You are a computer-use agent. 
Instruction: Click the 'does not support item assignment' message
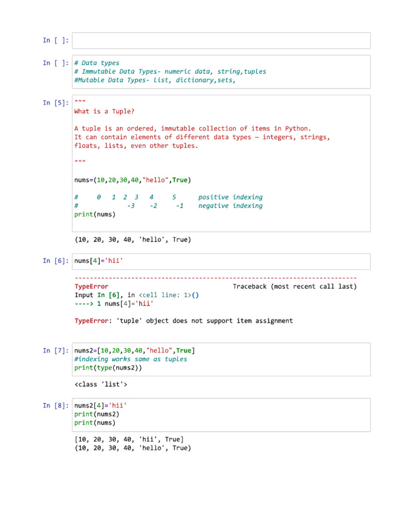click(x=232, y=321)
